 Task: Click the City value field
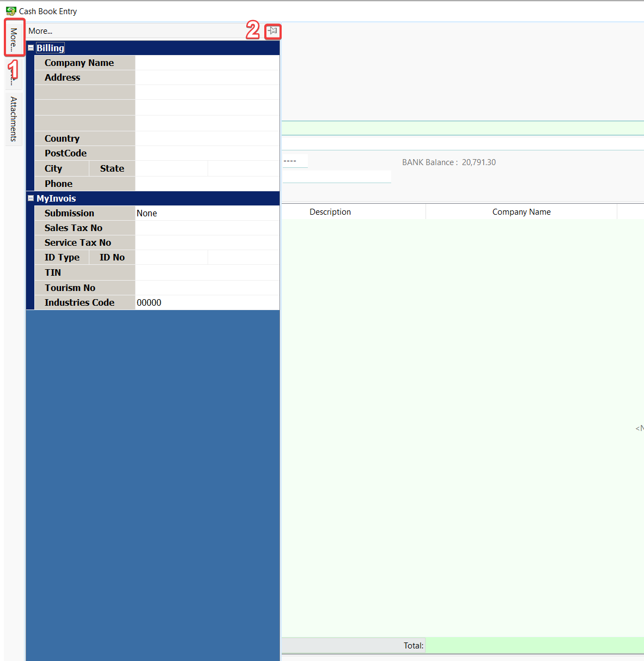click(x=171, y=168)
